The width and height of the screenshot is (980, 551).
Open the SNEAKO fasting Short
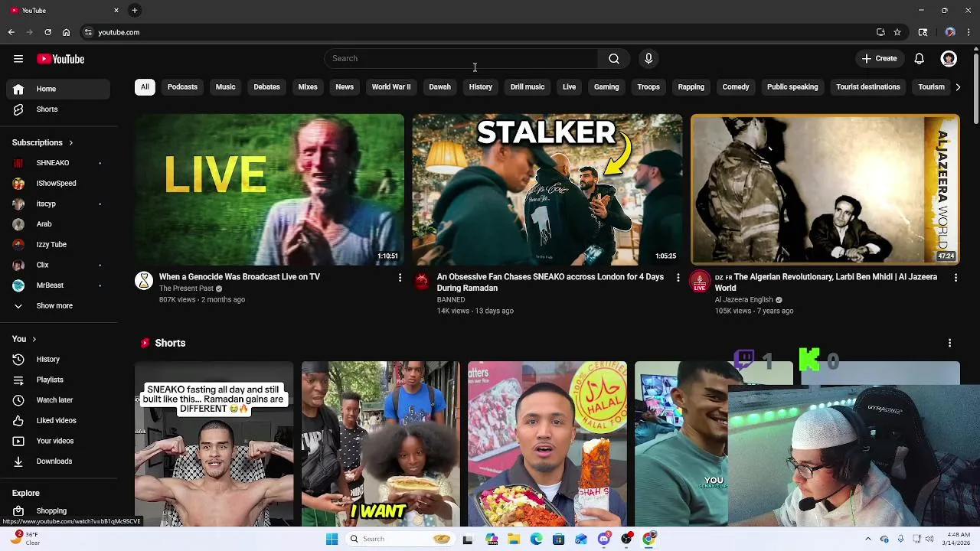214,444
